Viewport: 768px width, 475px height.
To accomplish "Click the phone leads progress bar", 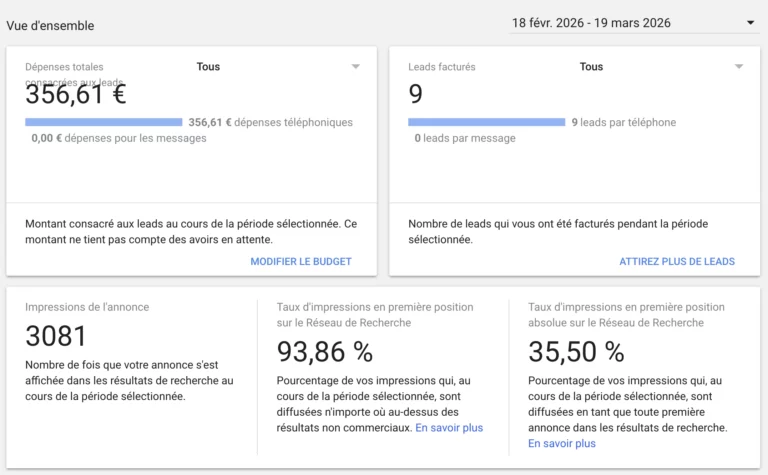I will click(486, 122).
